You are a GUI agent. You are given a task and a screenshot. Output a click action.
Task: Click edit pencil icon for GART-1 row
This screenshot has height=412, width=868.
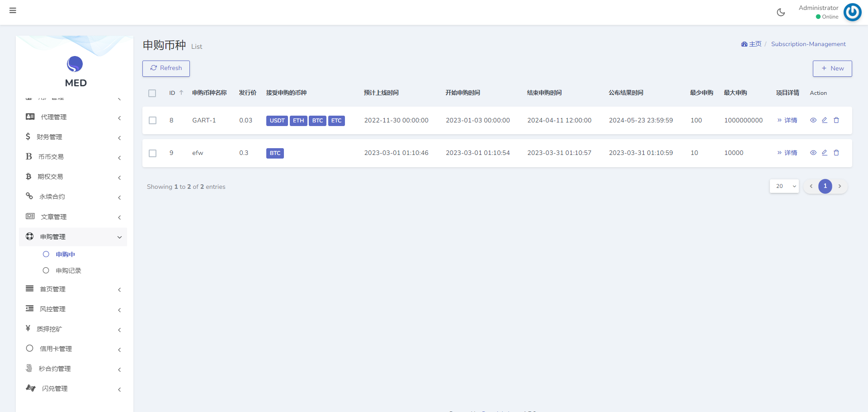[825, 120]
